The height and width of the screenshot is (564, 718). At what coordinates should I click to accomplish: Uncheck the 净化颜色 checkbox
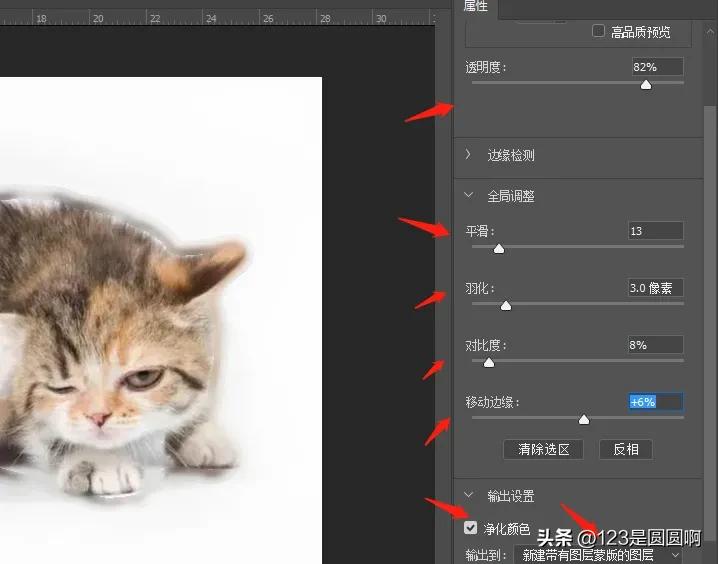pos(470,528)
